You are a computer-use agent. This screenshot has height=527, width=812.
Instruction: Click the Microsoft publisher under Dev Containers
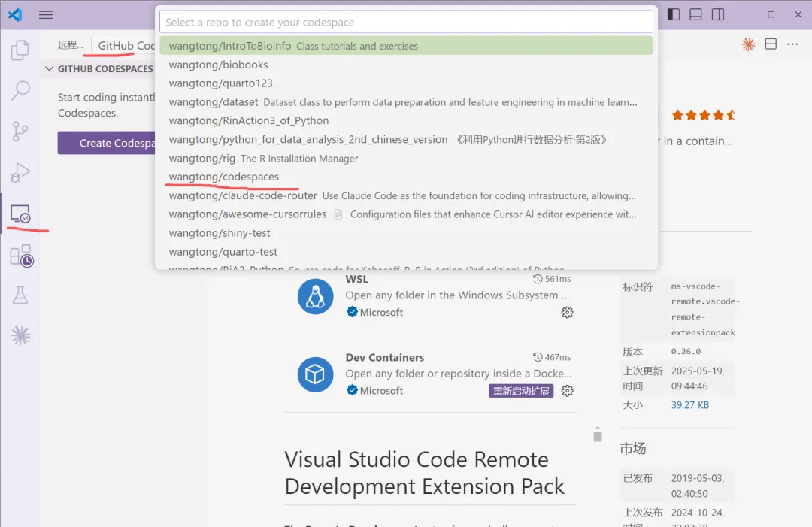click(x=381, y=391)
